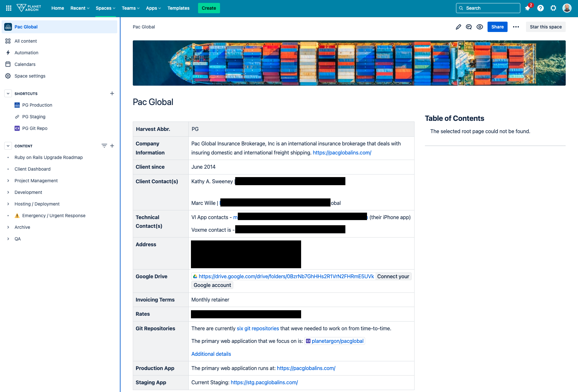This screenshot has height=392, width=578.
Task: Toggle the watch eye icon
Action: point(480,27)
